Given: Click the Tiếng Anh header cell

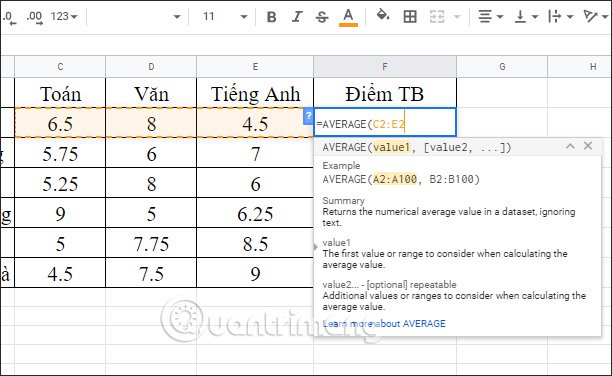Looking at the screenshot, I should 255,93.
